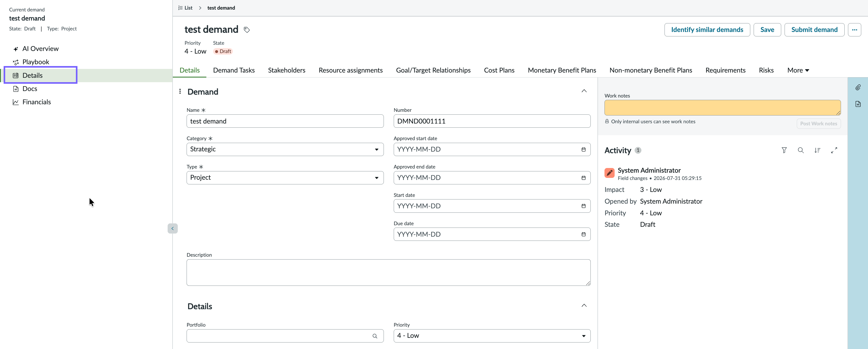Open calendar picker for Approved start date
868x349 pixels.
(583, 149)
